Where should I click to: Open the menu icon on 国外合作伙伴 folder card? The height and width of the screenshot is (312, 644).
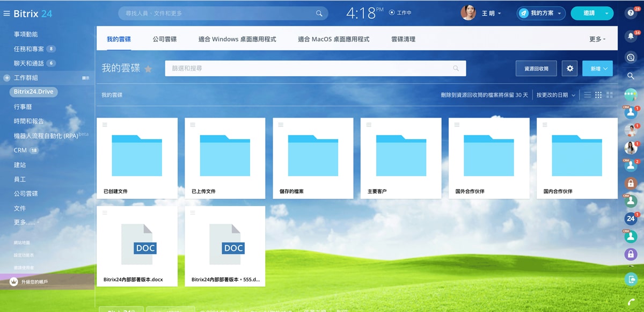(x=457, y=125)
